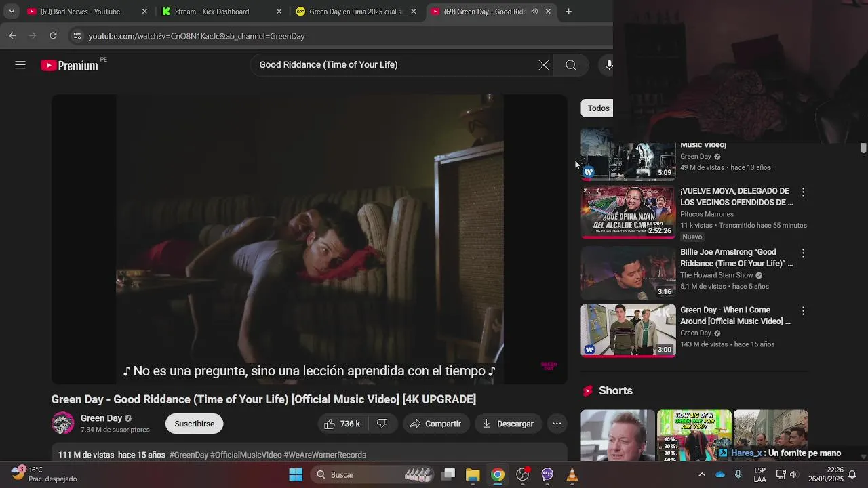Open the first Shorts thumbnail with man's face
This screenshot has width=868, height=488.
click(618, 435)
